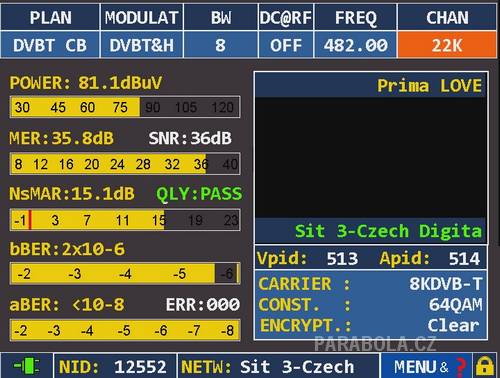The image size is (500, 378).
Task: Click the black video preview window
Action: pyautogui.click(x=371, y=157)
